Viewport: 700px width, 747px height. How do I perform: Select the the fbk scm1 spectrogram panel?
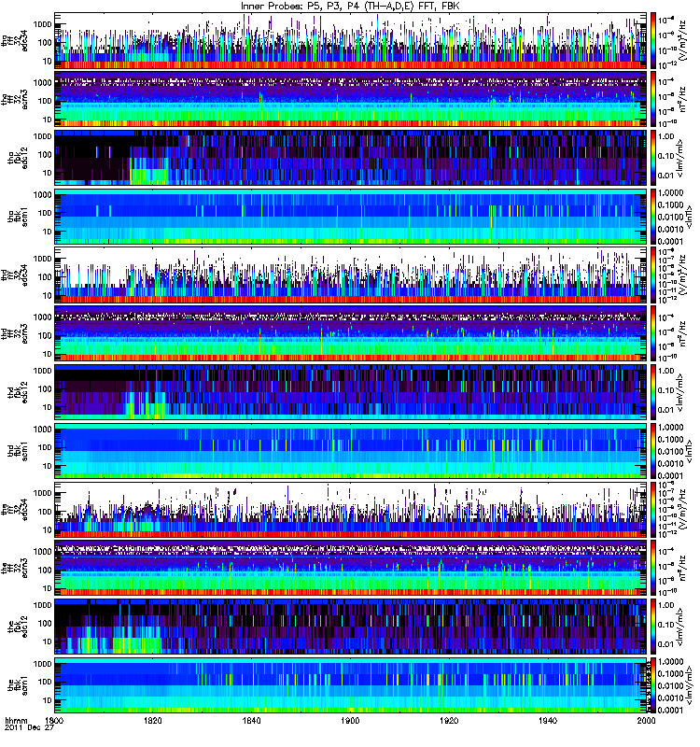(x=351, y=685)
